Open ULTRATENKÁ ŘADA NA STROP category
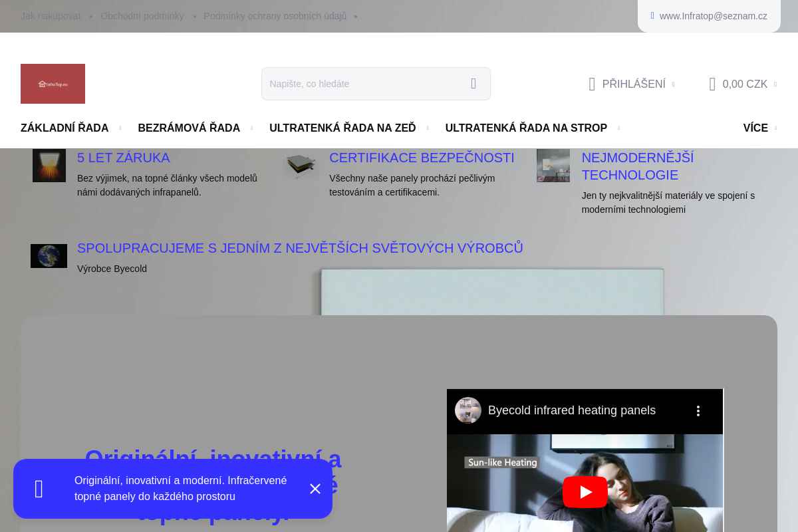Image resolution: width=798 pixels, height=532 pixels. [x=526, y=128]
